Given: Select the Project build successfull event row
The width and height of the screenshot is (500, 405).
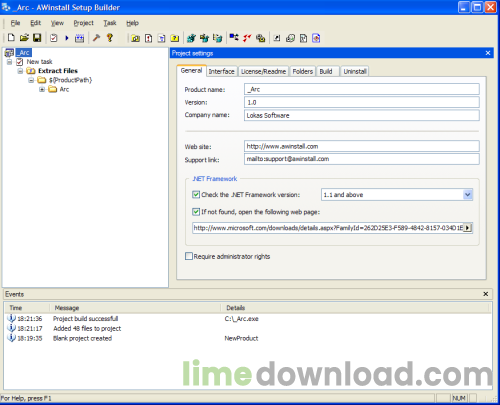Looking at the screenshot, I should tap(248, 319).
